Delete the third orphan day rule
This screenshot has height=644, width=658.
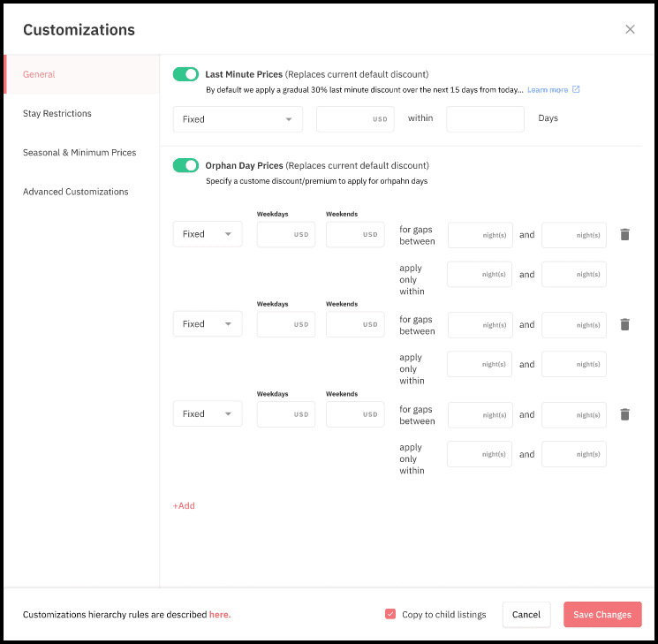pos(624,414)
